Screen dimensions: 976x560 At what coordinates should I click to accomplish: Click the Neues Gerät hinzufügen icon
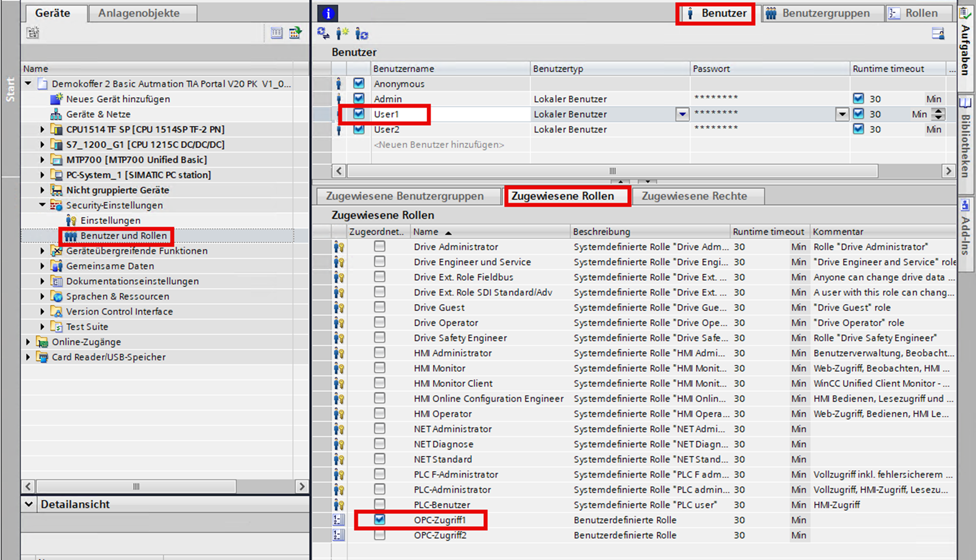(56, 99)
